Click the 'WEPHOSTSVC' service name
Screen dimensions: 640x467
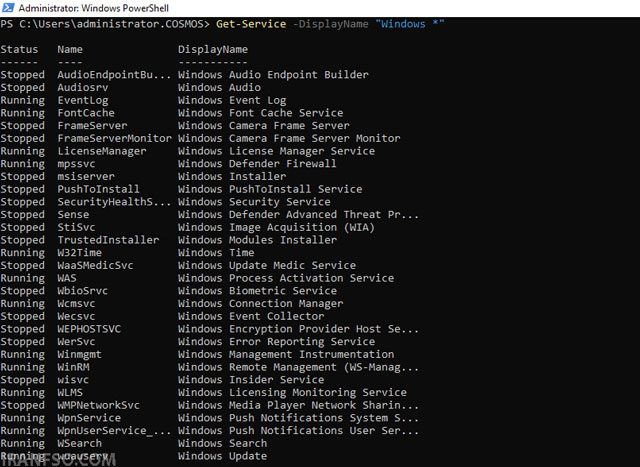click(x=89, y=329)
